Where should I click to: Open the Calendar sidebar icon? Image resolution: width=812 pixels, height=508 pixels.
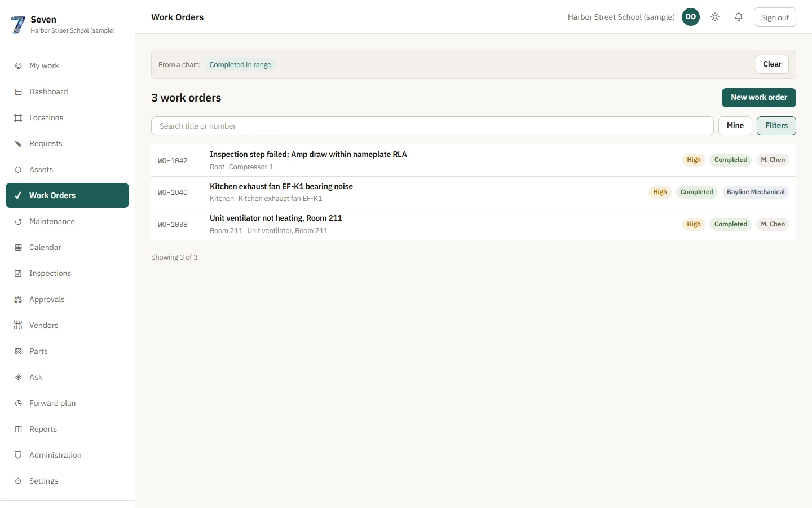[18, 247]
